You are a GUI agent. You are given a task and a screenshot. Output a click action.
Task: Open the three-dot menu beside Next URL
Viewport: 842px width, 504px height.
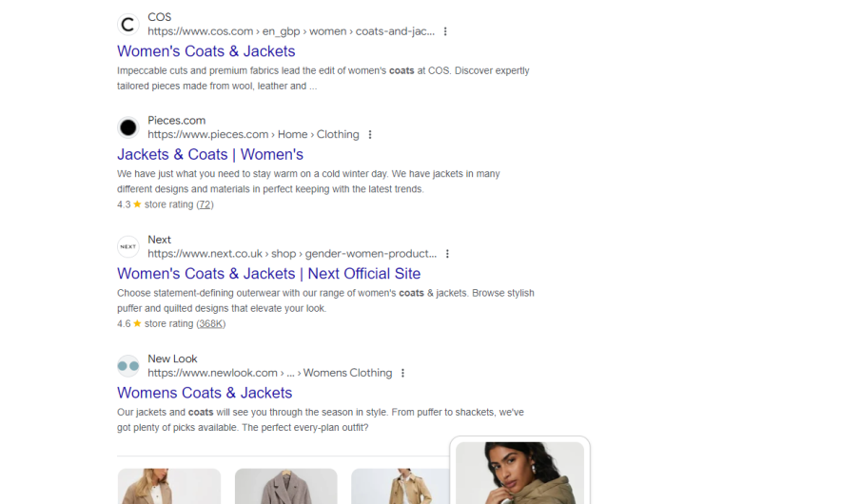click(447, 254)
